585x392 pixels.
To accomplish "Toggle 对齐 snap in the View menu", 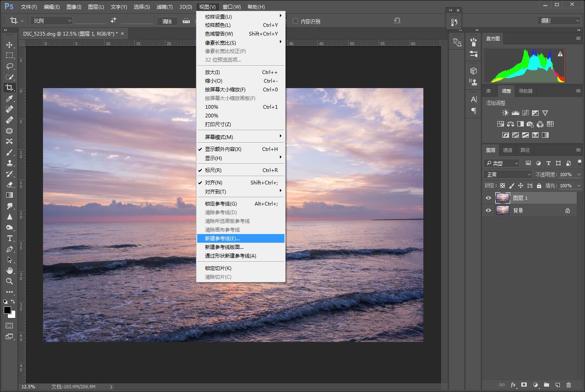I will coord(241,183).
